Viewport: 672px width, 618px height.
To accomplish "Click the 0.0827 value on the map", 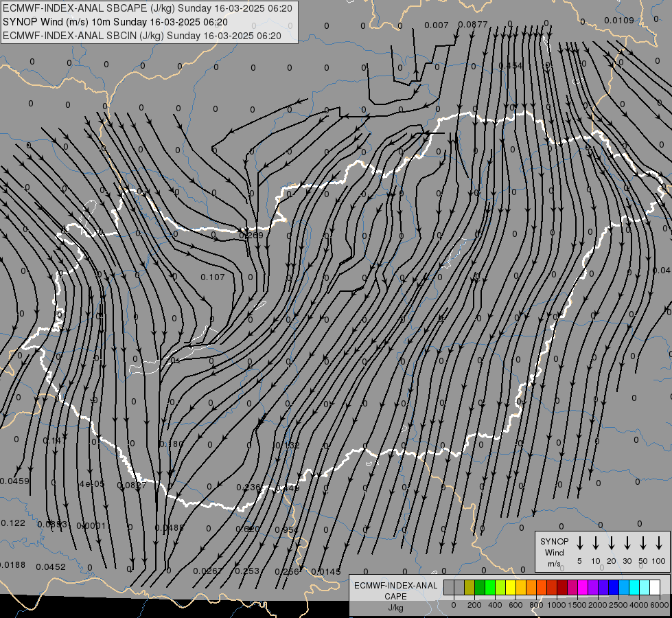I will (132, 485).
